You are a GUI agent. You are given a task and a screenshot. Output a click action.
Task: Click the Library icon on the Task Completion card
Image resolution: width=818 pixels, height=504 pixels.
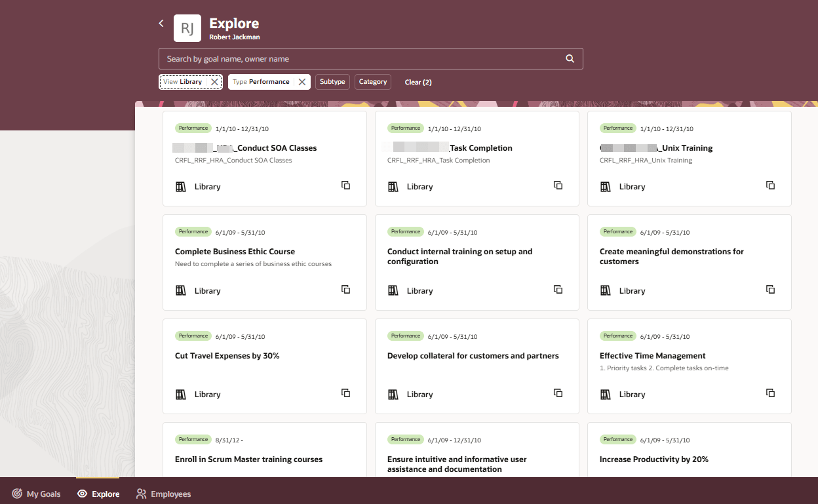[392, 185]
